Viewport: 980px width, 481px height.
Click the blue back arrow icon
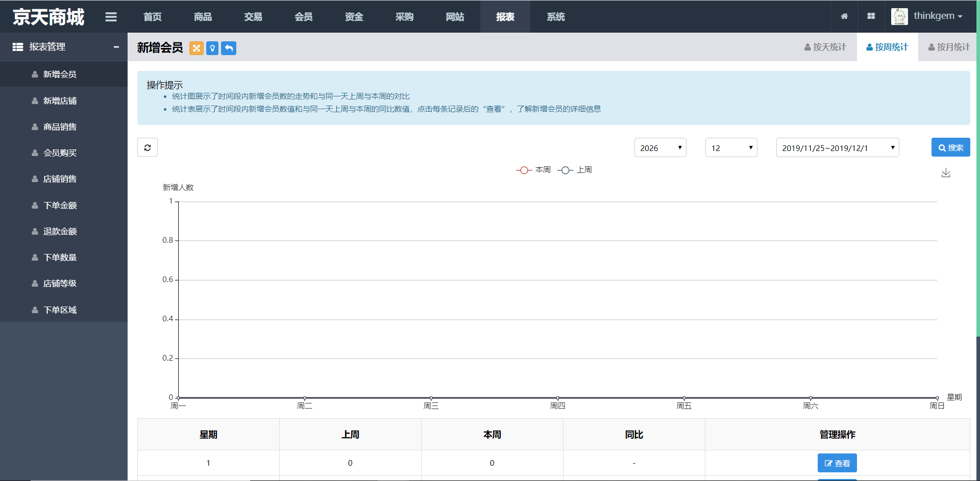[229, 48]
